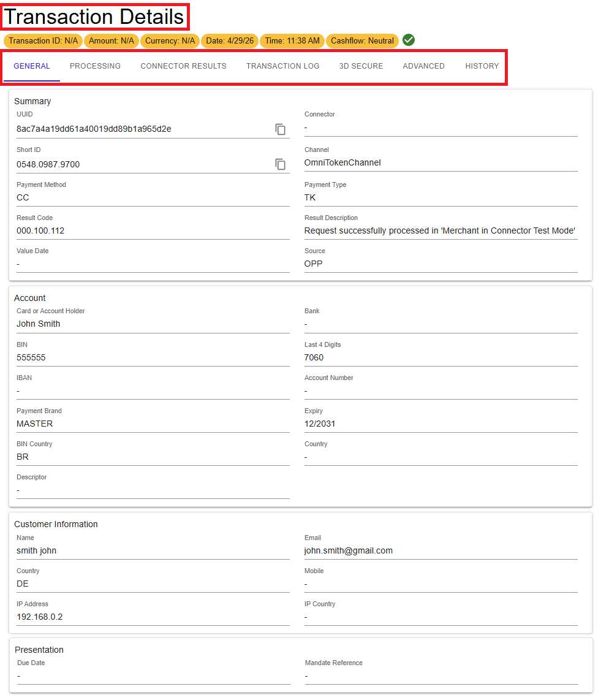Viewport: 601px width, 700px height.
Task: Click the Expiry value 12/2031
Action: pos(319,424)
